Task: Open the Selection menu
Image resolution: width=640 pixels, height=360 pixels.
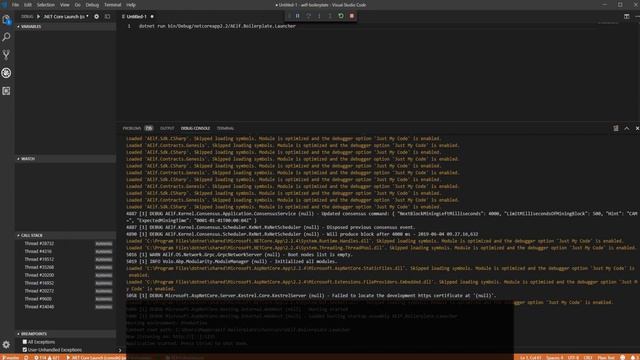Action: (46, 5)
